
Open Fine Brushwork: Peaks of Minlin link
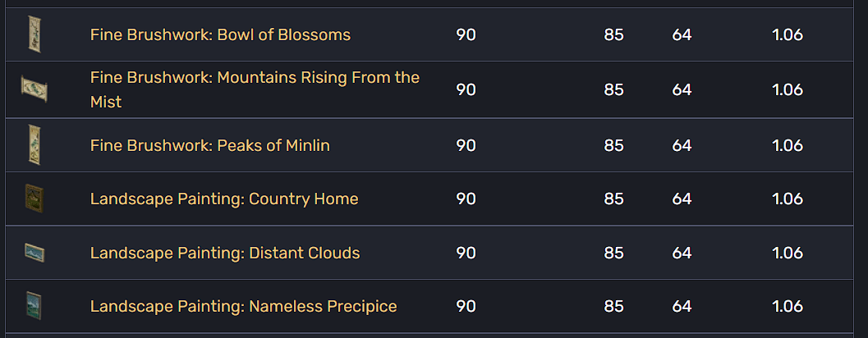(x=209, y=145)
